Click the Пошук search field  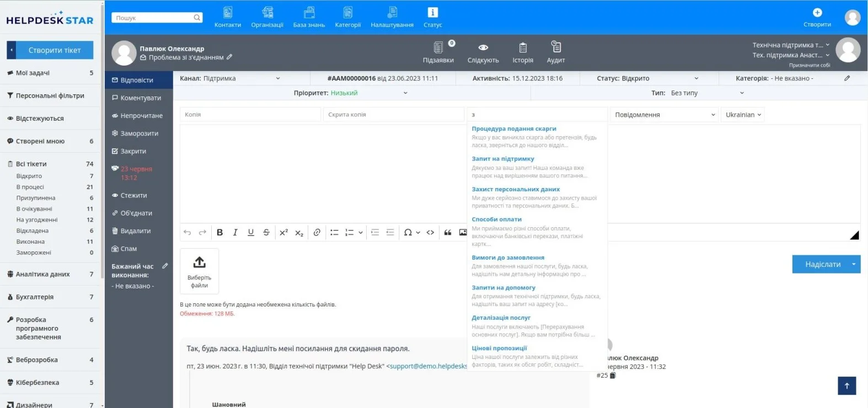(x=157, y=18)
